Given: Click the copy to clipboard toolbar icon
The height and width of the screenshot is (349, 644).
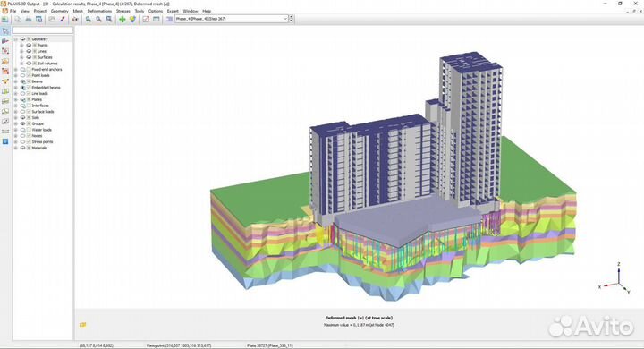Looking at the screenshot, I should point(18,19).
